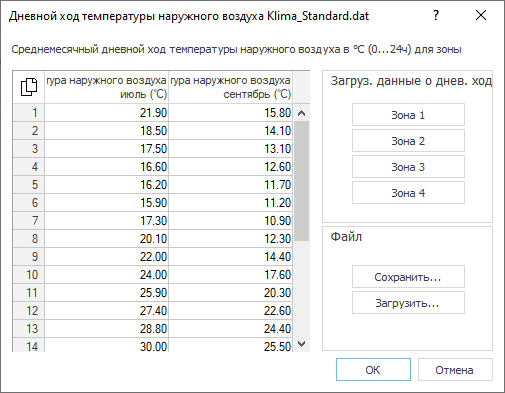The height and width of the screenshot is (393, 505).
Task: Confirm the dialog with OK
Action: (x=373, y=370)
